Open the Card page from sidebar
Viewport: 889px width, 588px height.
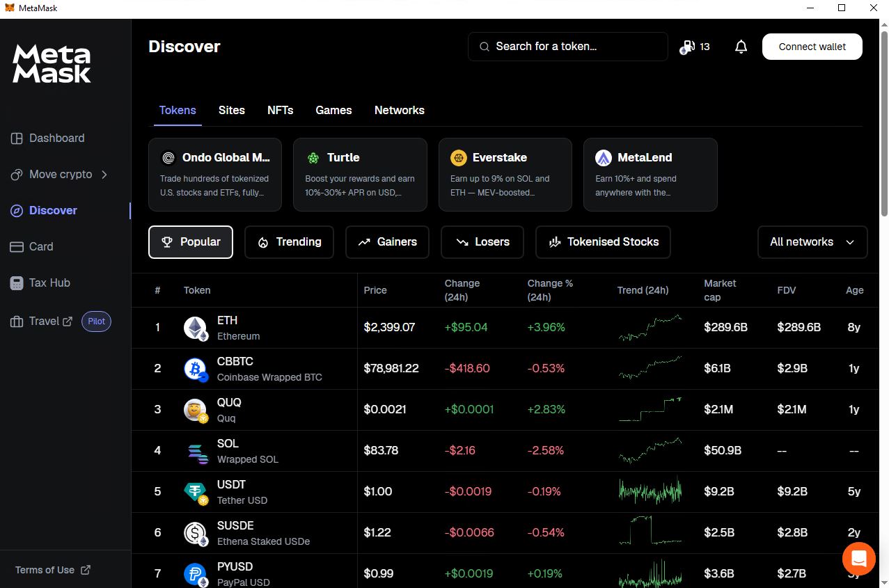[x=32, y=246]
